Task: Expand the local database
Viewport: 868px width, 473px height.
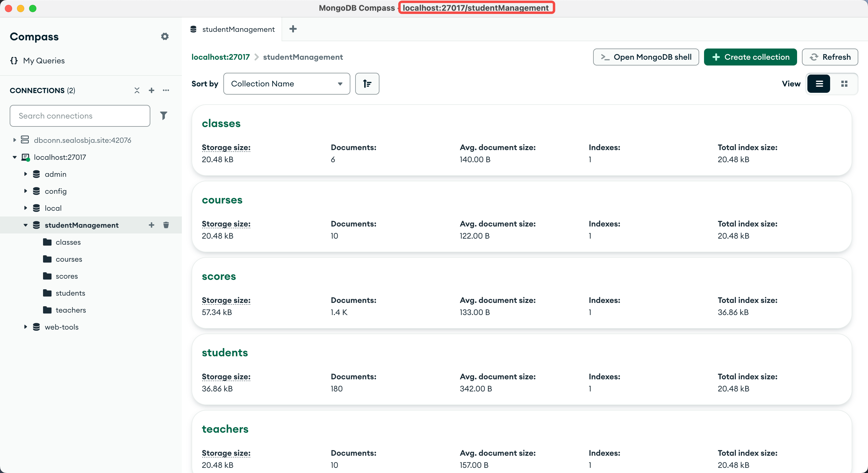Action: [x=25, y=208]
